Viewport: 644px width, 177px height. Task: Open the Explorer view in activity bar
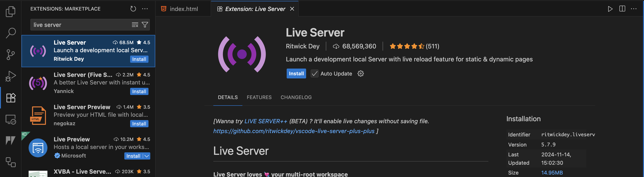11,11
